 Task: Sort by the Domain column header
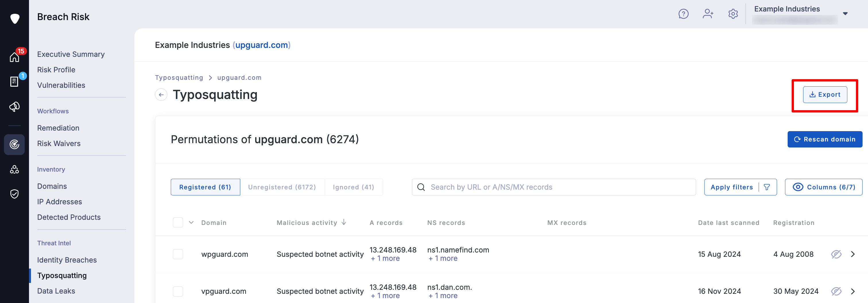click(214, 223)
